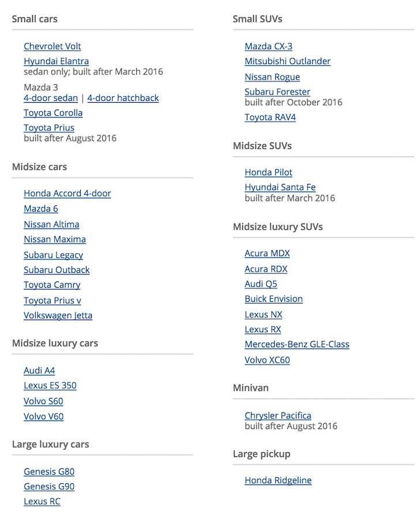Click the Lexus ES 350 link

click(50, 385)
